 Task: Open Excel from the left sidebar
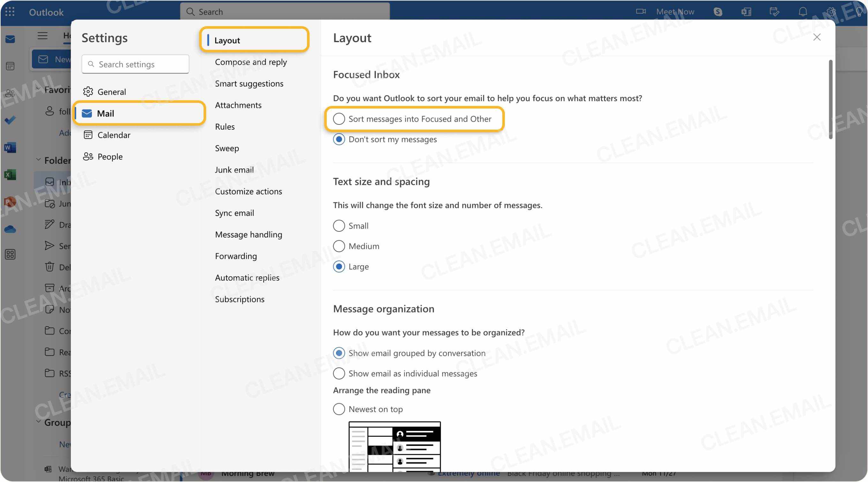click(10, 174)
